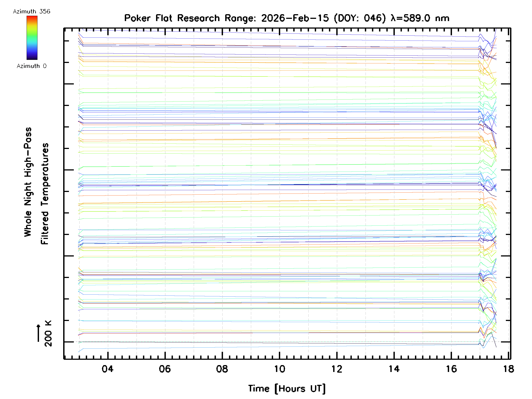Click the 200 K scale arrow
532x399 pixels.
tap(39, 333)
